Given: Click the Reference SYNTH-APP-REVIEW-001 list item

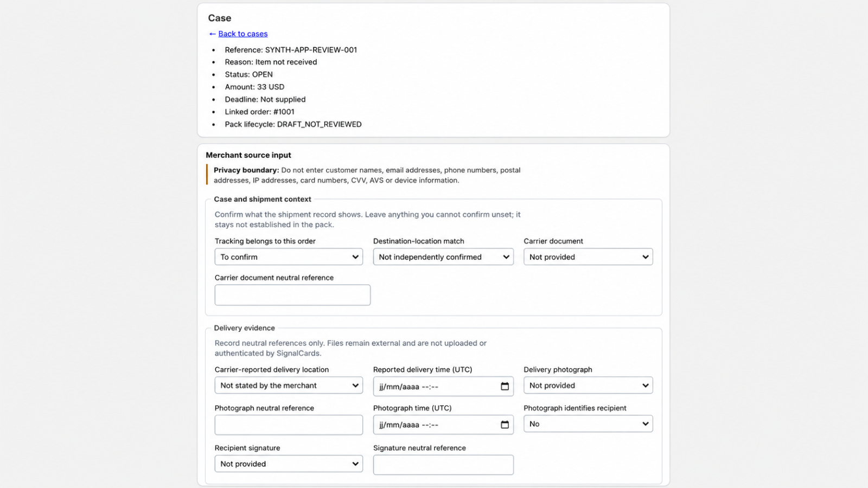Looking at the screenshot, I should click(291, 50).
